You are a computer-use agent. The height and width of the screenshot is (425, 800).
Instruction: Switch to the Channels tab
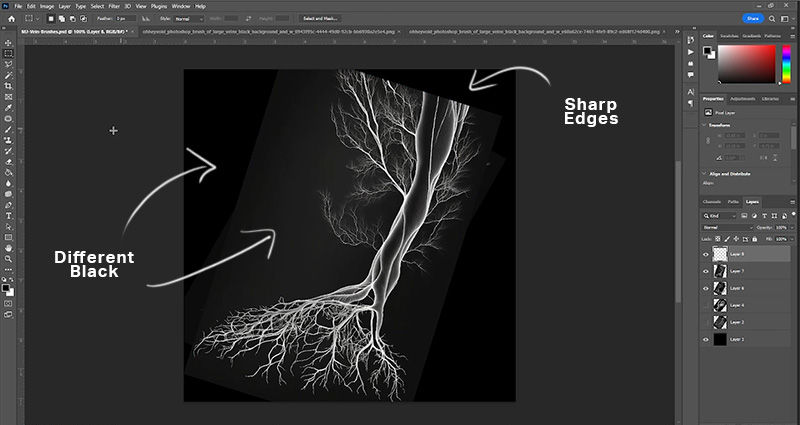pyautogui.click(x=712, y=202)
